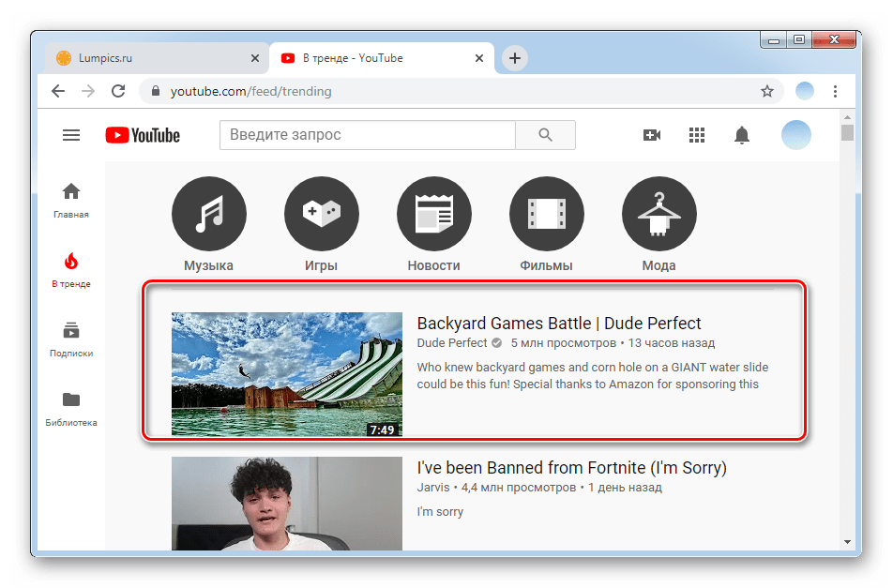Open a new browser tab

pos(515,58)
